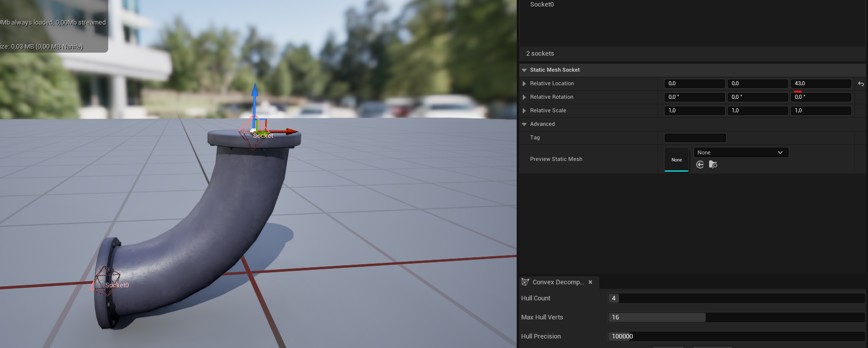This screenshot has height=348, width=868.
Task: Reset Relative Location to default
Action: pos(860,84)
